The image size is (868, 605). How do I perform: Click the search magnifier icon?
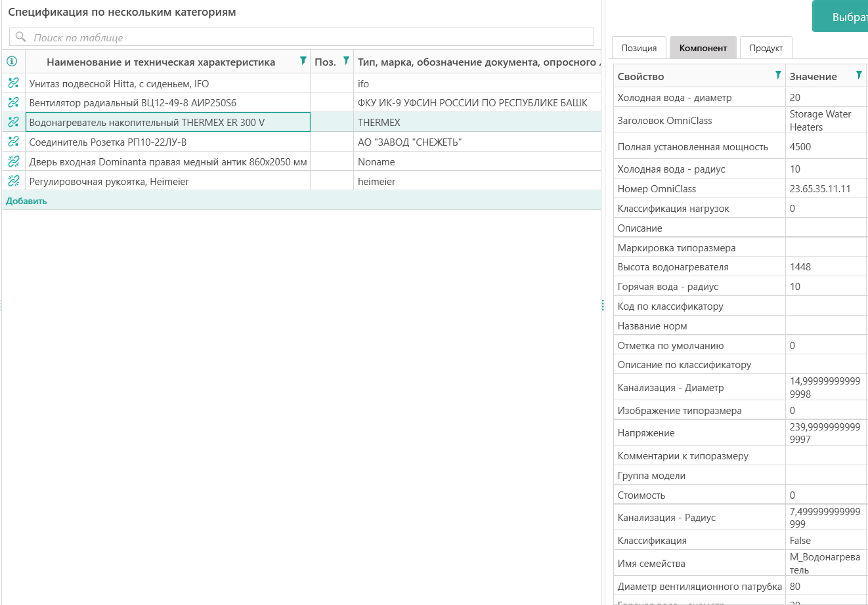(x=21, y=37)
